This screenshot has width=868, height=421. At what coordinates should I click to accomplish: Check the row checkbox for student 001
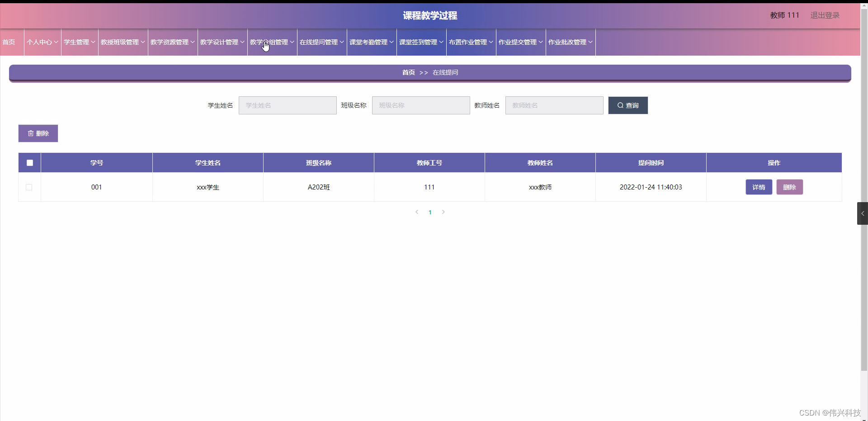click(28, 187)
